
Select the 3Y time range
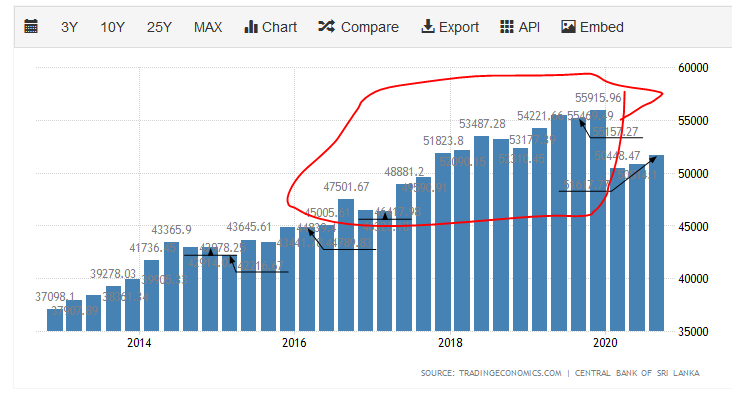point(69,27)
